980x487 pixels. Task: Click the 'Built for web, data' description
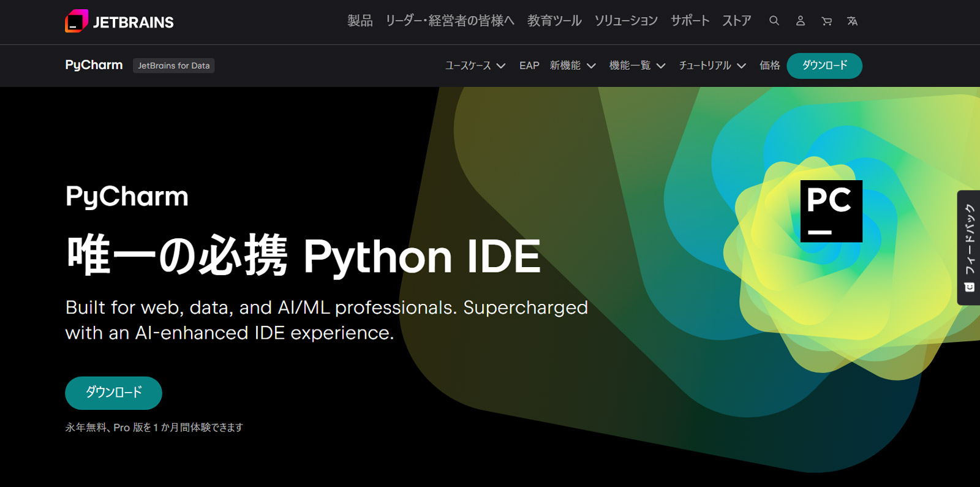pyautogui.click(x=326, y=320)
